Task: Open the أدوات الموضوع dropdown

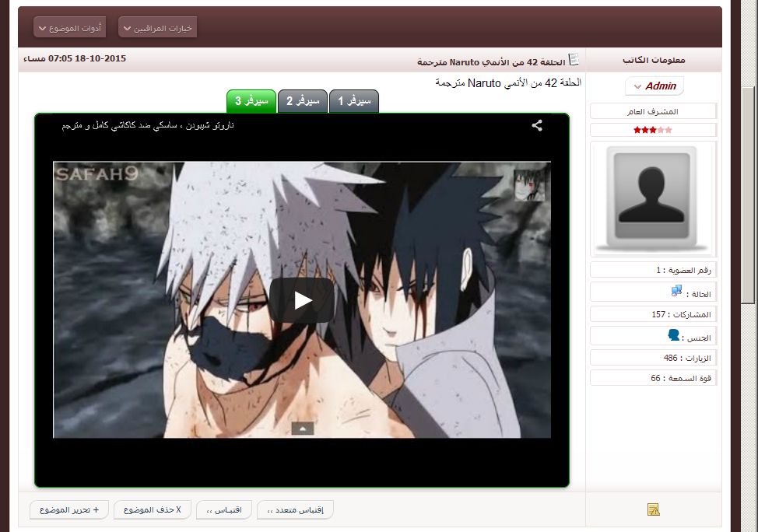Action: [x=69, y=27]
